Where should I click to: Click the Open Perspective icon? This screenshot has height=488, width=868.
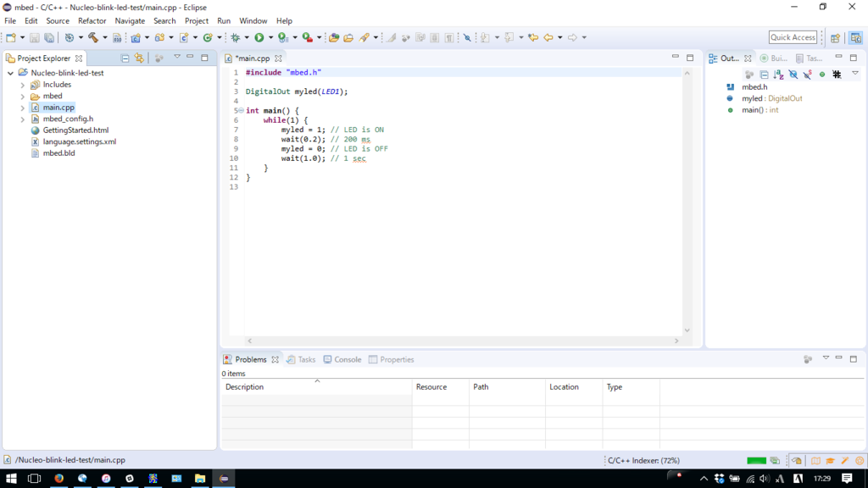point(835,37)
